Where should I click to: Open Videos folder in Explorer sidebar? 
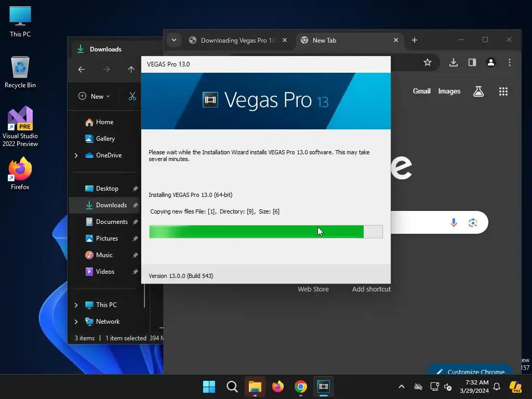point(105,272)
